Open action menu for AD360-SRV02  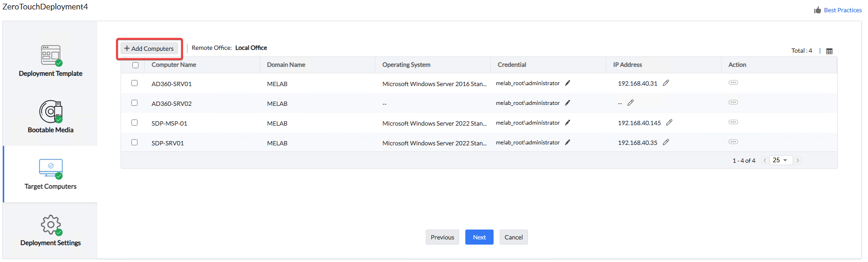(733, 103)
